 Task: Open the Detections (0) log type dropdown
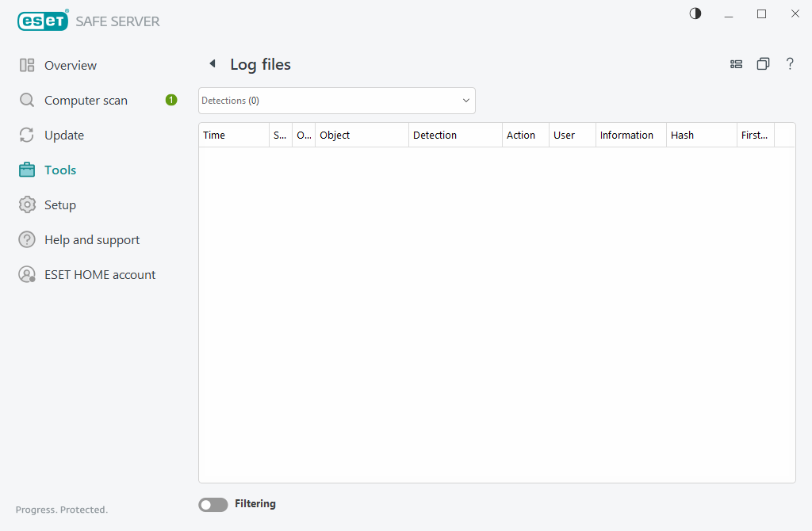click(336, 101)
